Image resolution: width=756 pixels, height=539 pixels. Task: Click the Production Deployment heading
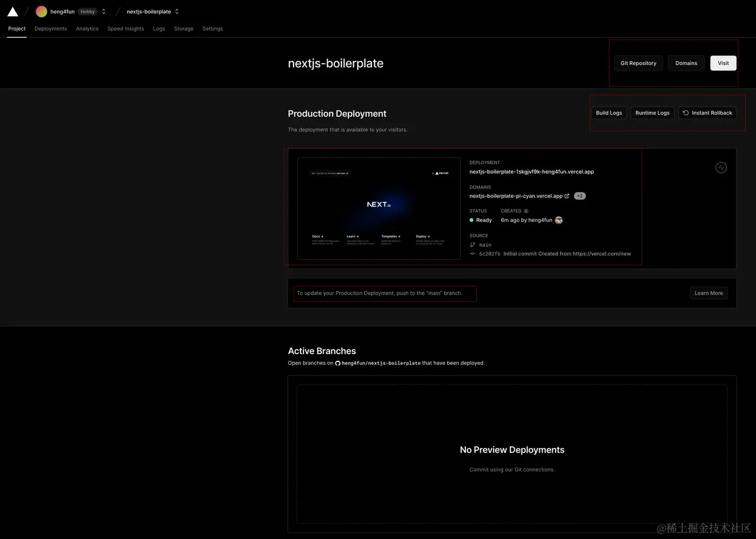pyautogui.click(x=337, y=113)
